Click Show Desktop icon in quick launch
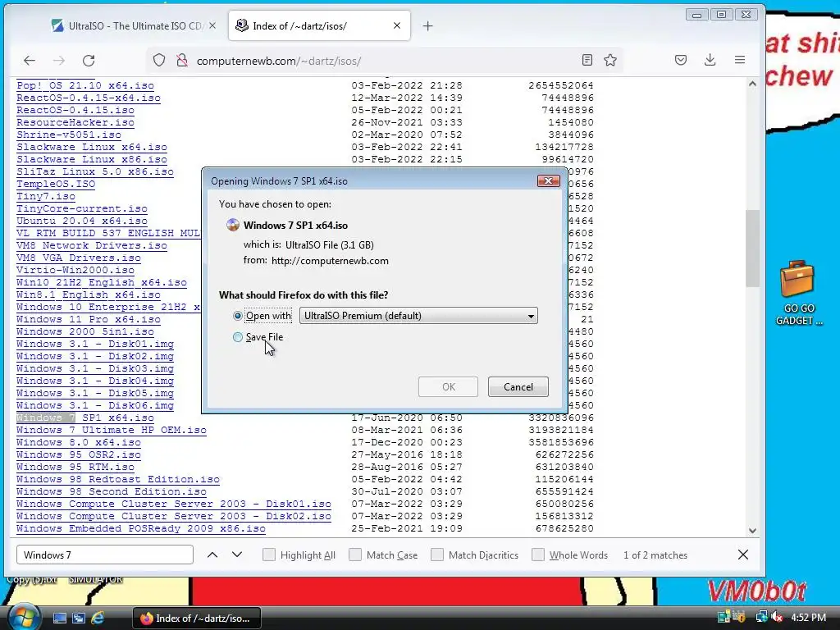This screenshot has height=630, width=840. pos(59,619)
